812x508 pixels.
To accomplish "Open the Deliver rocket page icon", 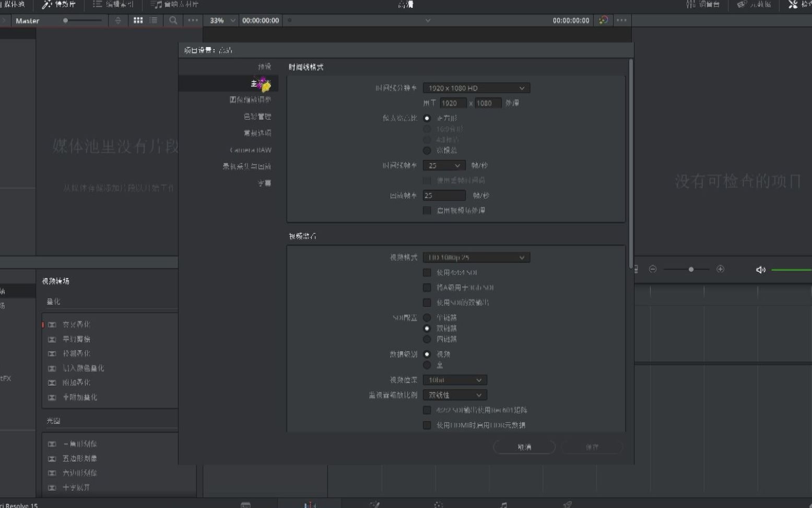I will click(x=568, y=504).
